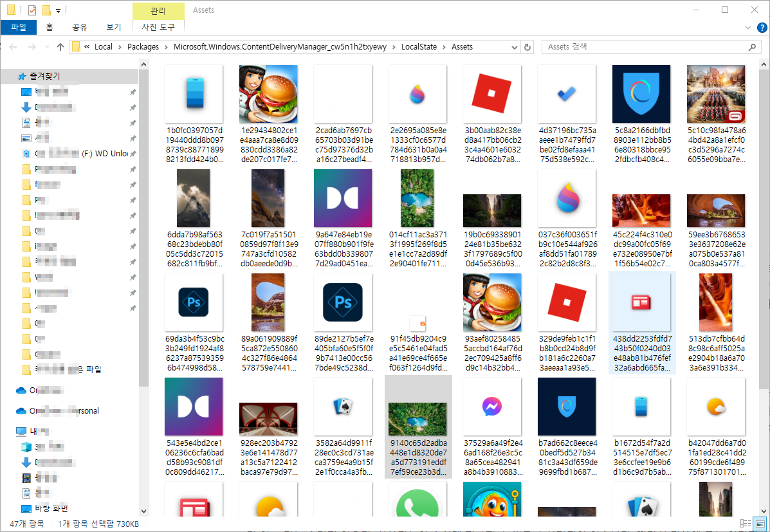Open the Help question mark icon
The width and height of the screenshot is (770, 532).
click(762, 28)
